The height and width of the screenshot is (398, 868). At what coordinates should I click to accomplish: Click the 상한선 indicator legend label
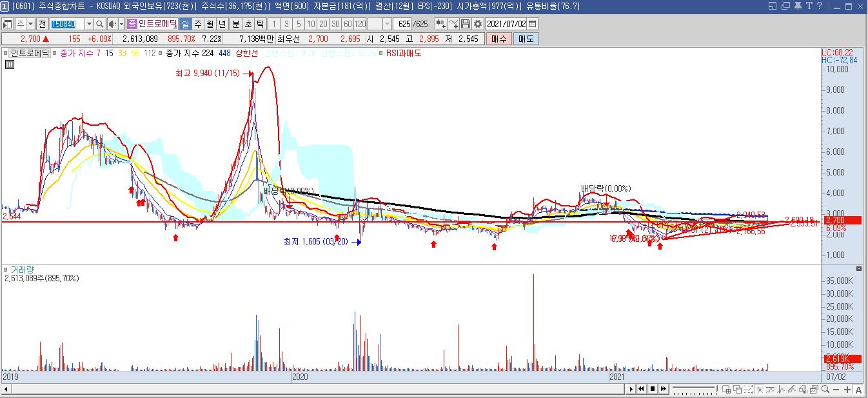pos(246,53)
